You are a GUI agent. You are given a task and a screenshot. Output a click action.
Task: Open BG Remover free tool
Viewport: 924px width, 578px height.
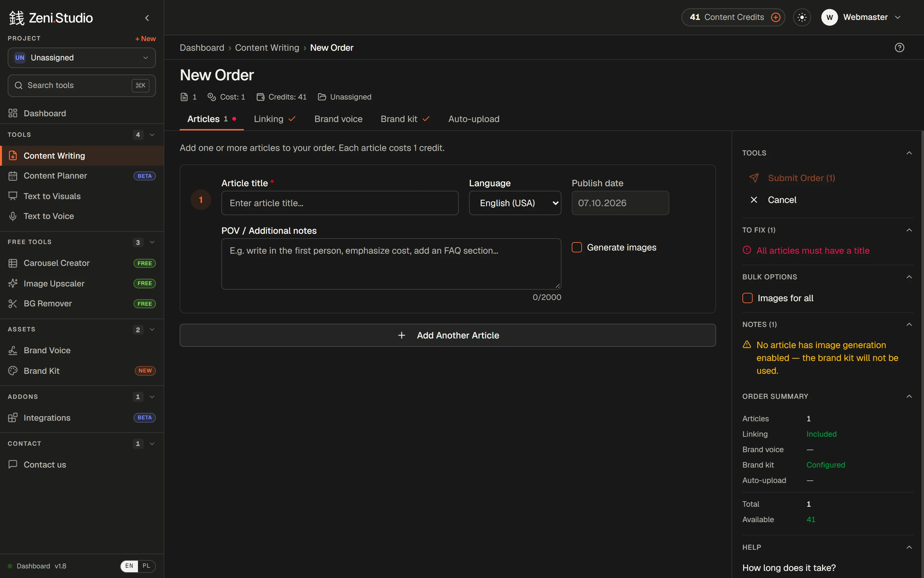[x=82, y=303]
